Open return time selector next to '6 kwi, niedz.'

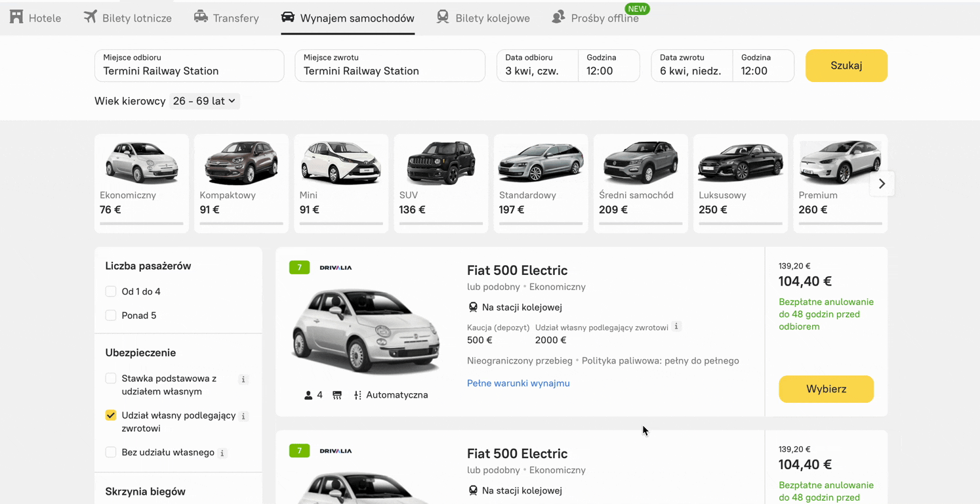[x=762, y=66]
